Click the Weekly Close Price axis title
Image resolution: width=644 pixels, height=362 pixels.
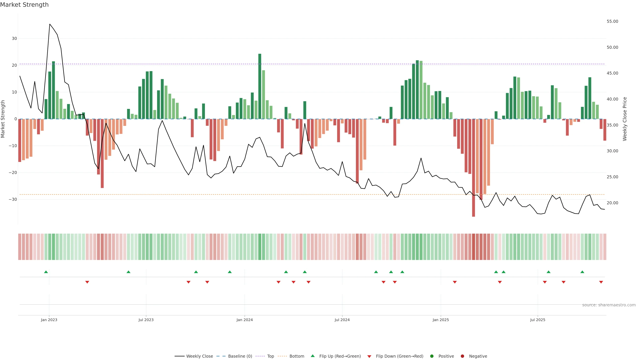[x=625, y=119]
